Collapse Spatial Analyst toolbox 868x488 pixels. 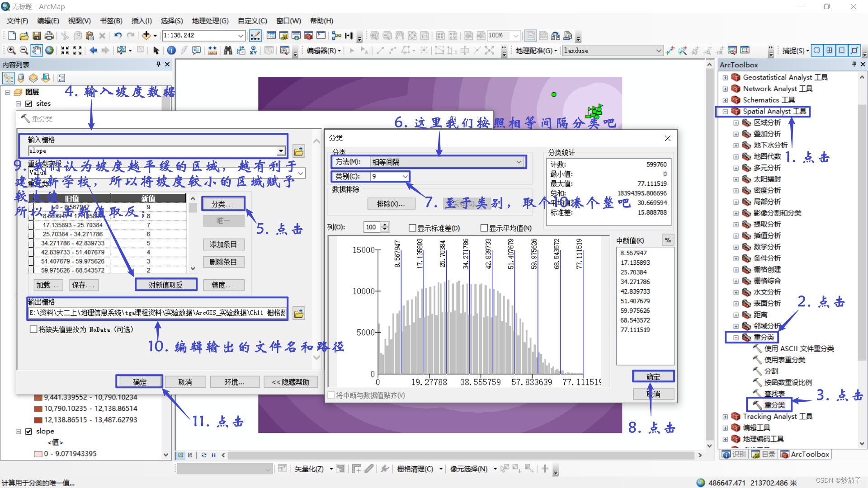coord(725,112)
